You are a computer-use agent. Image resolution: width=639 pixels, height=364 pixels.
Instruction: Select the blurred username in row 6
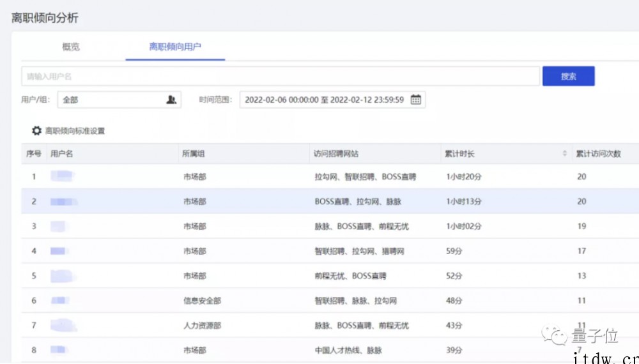click(x=60, y=301)
